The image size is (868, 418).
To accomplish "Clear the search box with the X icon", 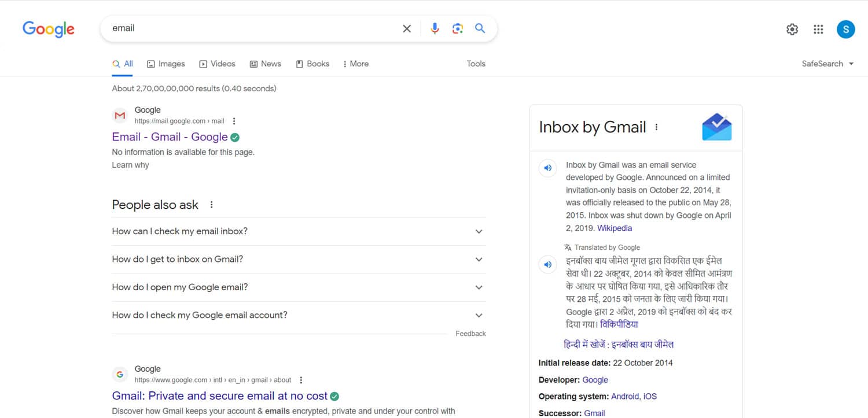I will pyautogui.click(x=407, y=28).
